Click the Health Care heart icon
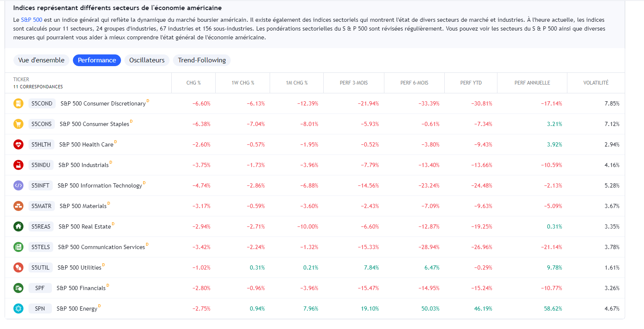The height and width of the screenshot is (329, 644). click(x=18, y=144)
